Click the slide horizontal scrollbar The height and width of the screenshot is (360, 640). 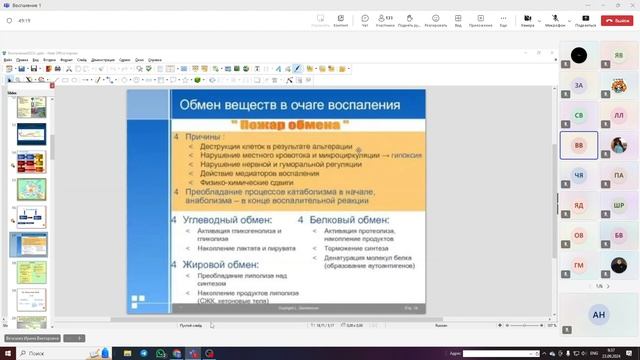276,319
